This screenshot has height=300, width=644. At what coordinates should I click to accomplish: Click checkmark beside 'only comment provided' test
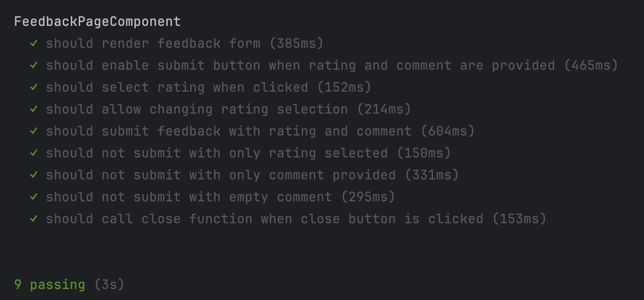(x=34, y=175)
